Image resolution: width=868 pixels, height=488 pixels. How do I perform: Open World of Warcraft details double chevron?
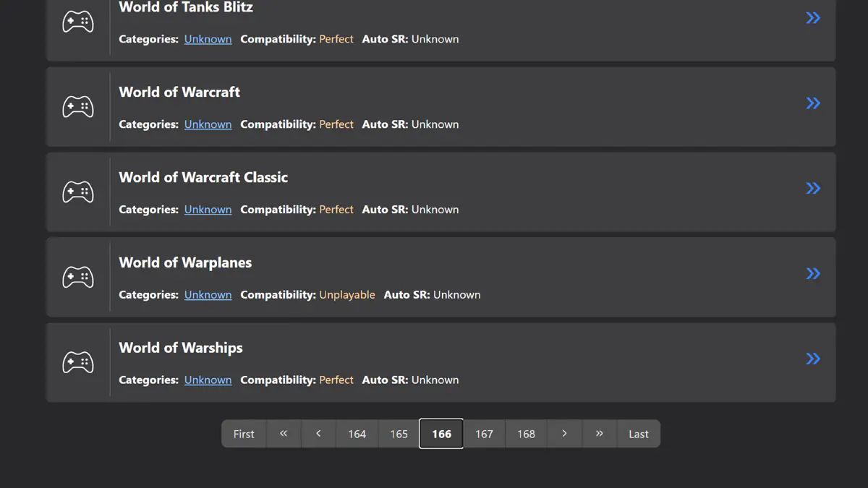tap(813, 103)
